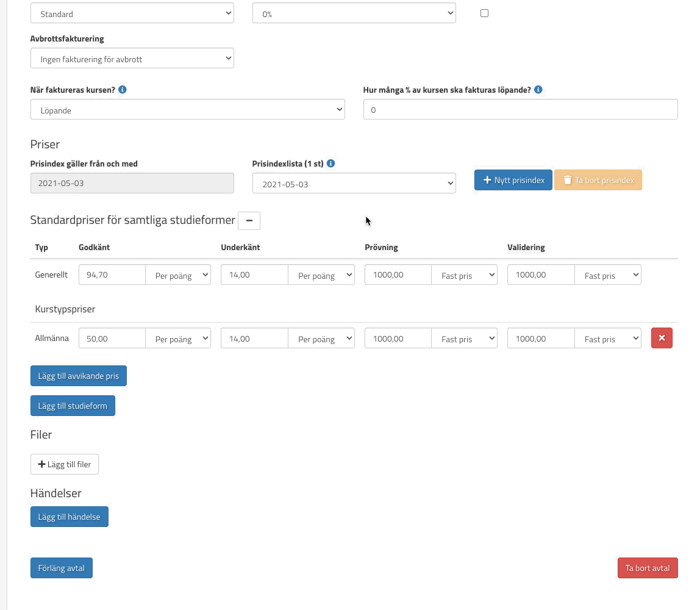Screen dimensions: 700x610
Task: Add files with Lägg till filer
Action: pyautogui.click(x=65, y=464)
